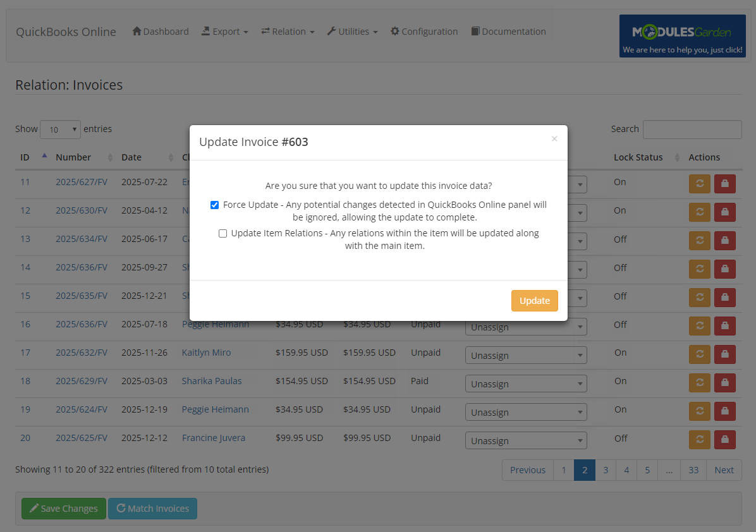Open the Show entries dropdown
756x532 pixels.
[60, 129]
